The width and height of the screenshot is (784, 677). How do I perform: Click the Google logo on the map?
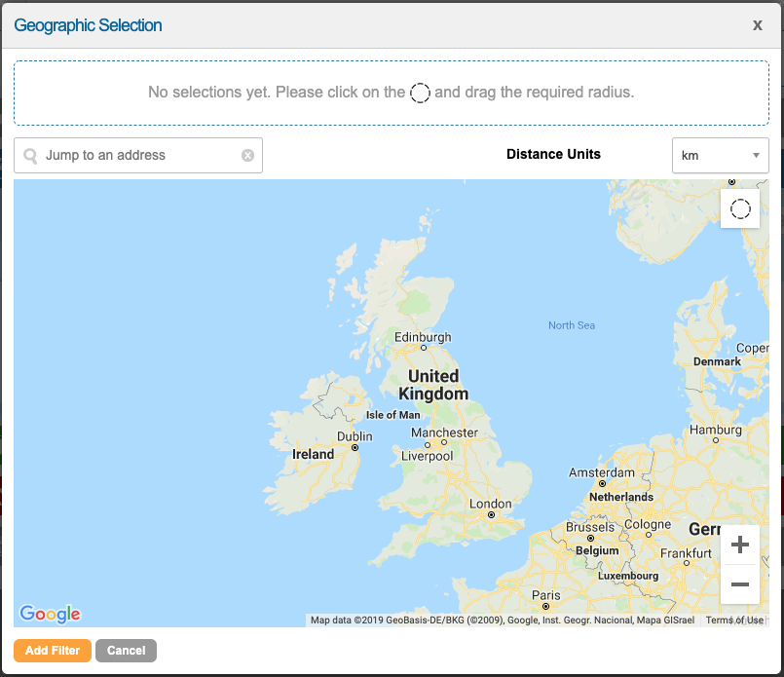pyautogui.click(x=50, y=614)
